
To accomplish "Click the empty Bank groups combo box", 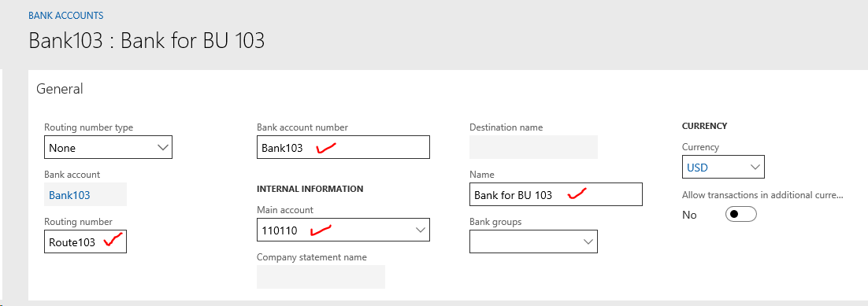I will click(x=534, y=241).
